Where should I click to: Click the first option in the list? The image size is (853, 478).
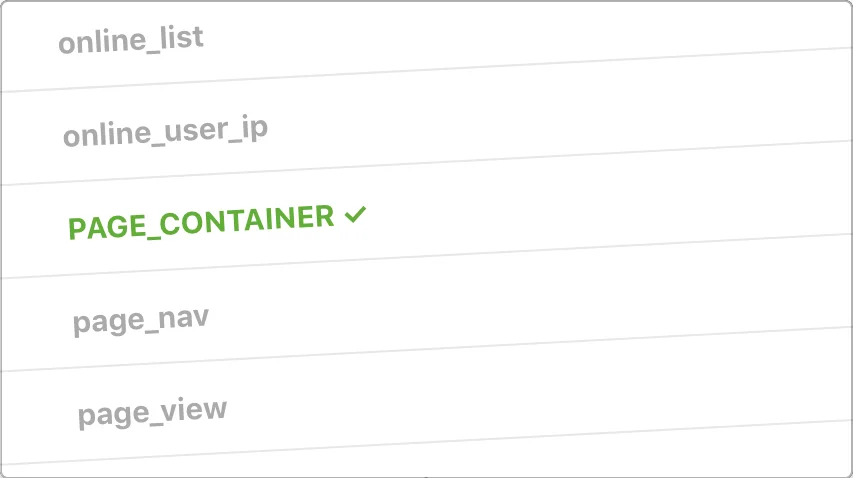coord(131,41)
